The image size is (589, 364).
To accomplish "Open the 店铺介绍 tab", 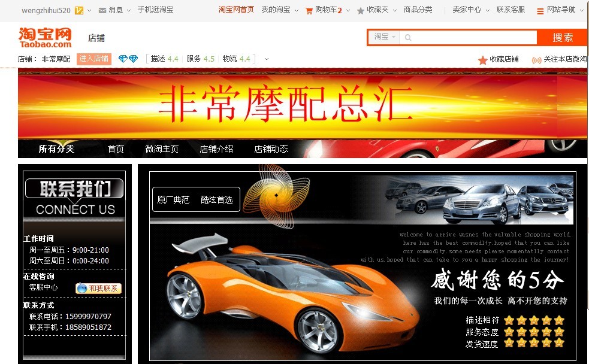I will (x=216, y=149).
